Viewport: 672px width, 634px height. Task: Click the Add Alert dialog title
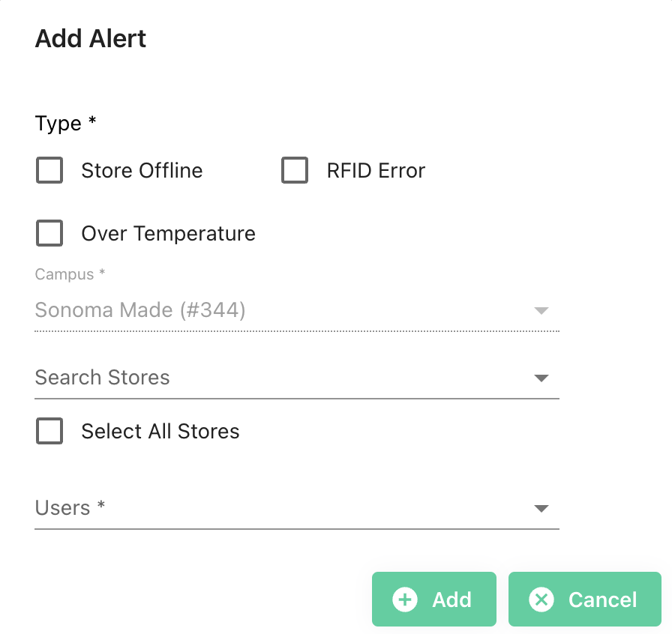pyautogui.click(x=91, y=38)
